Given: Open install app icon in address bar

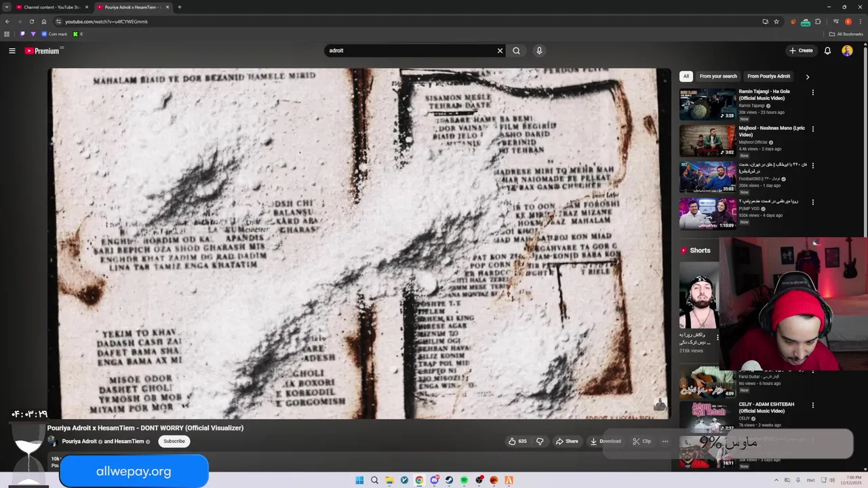Looking at the screenshot, I should (765, 22).
